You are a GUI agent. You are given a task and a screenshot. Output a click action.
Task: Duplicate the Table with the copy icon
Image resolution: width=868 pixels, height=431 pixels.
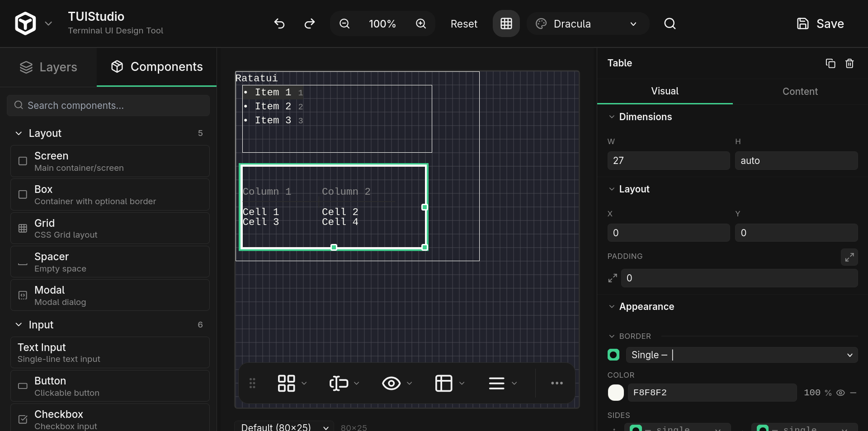point(830,63)
